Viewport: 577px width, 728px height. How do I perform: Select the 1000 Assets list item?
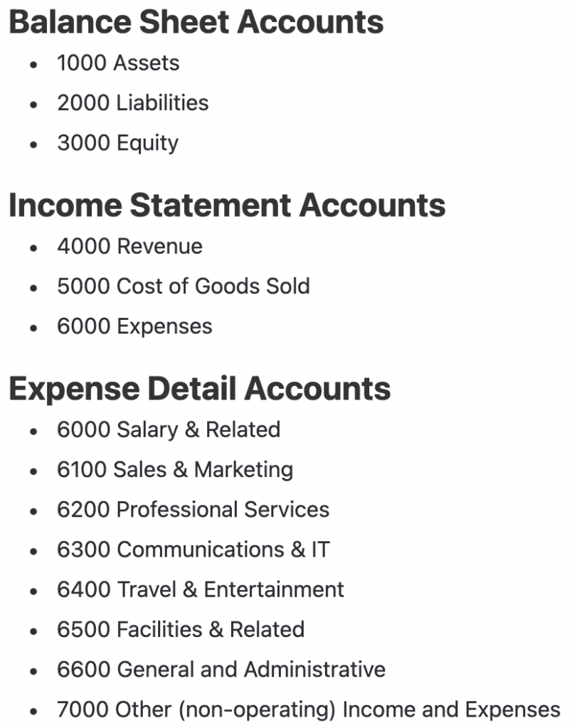tap(118, 63)
